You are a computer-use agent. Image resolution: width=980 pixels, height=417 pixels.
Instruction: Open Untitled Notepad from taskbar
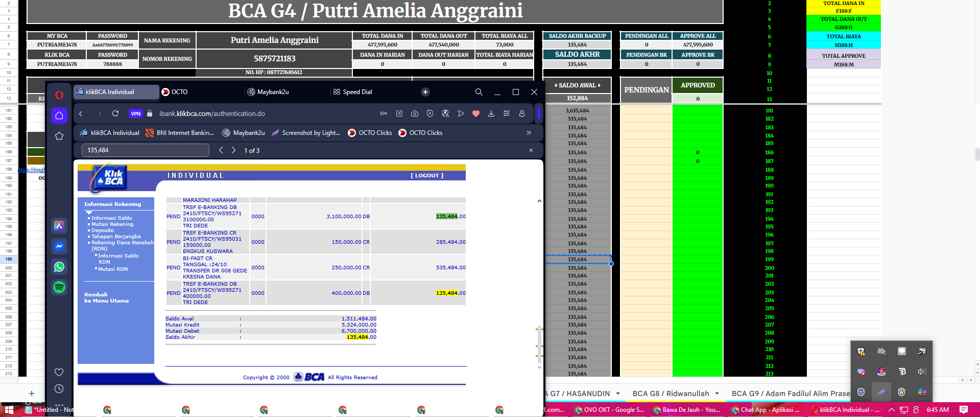49,410
